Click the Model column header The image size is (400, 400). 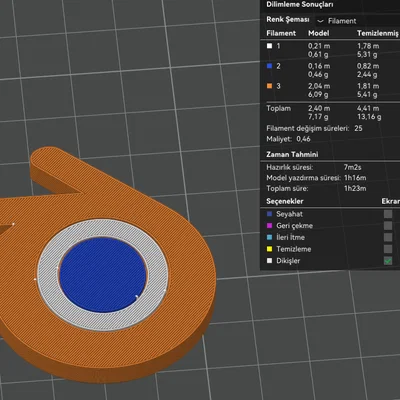point(319,33)
